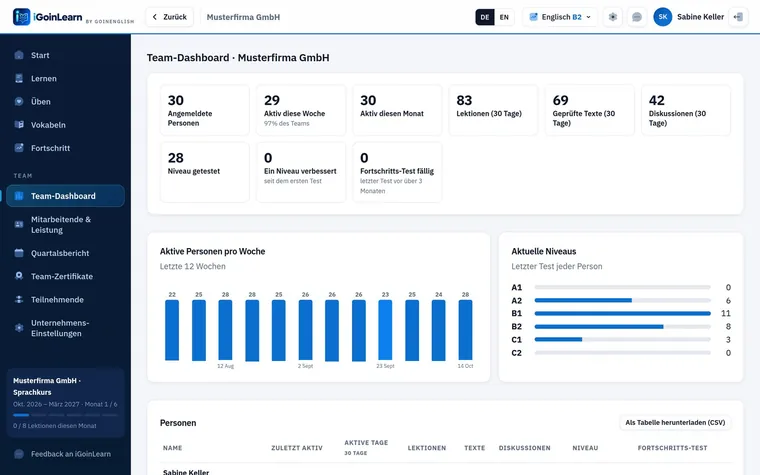This screenshot has width=760, height=475.
Task: Click the 23 Sept highlighted bar
Action: [385, 330]
